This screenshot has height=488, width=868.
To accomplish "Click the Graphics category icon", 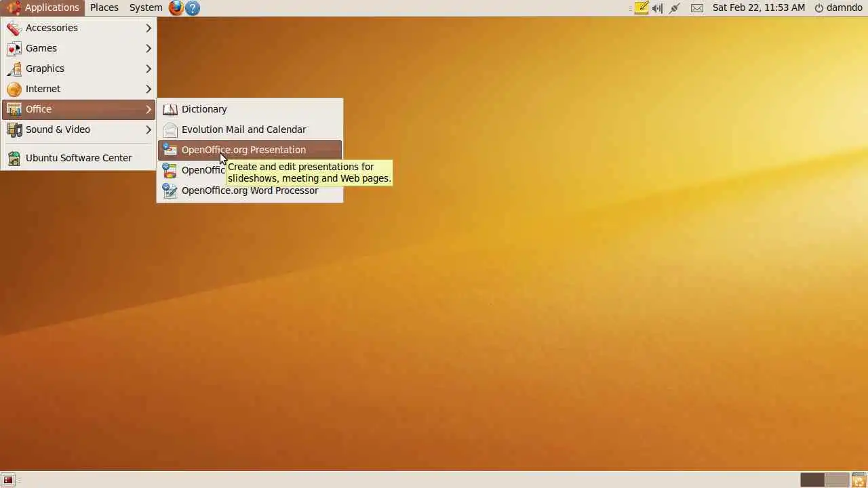I will click(x=14, y=68).
